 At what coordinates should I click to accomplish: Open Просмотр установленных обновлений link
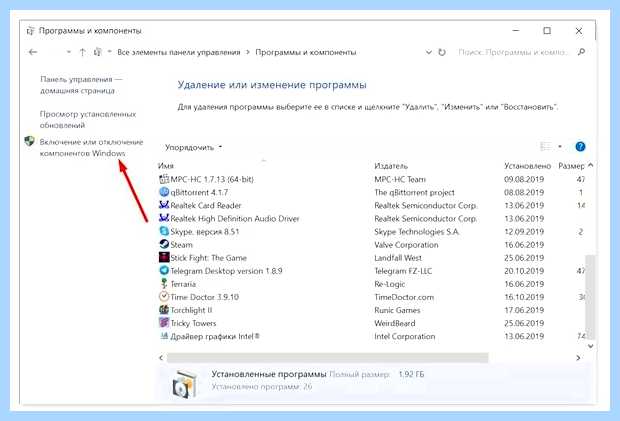point(88,119)
